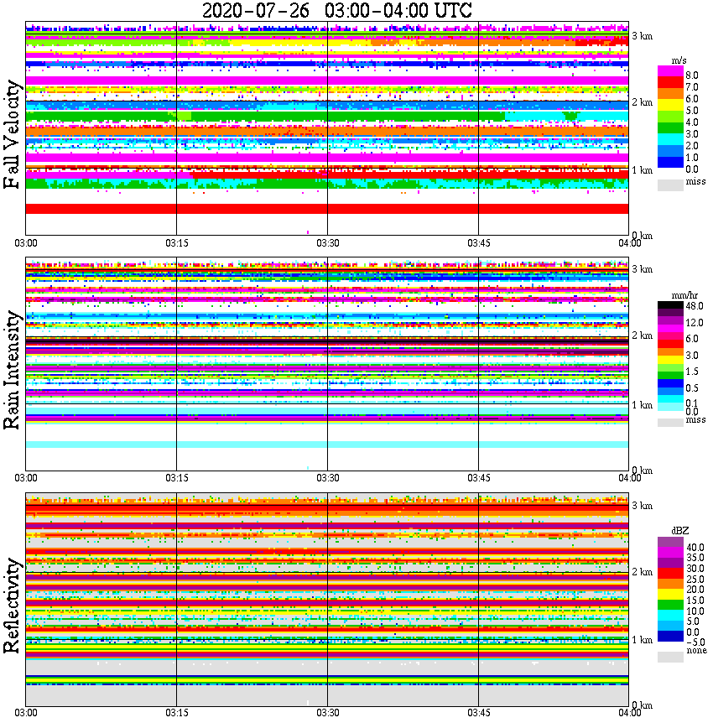Viewport: 713px width, 728px height.
Task: Click the 3 km label of Reflectivity panel
Action: pos(643,506)
